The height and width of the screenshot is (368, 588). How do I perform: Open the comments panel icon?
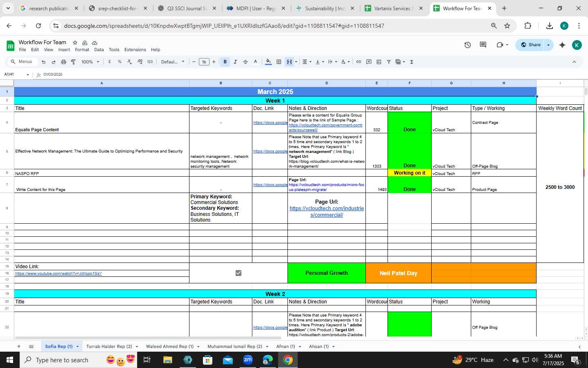[483, 45]
